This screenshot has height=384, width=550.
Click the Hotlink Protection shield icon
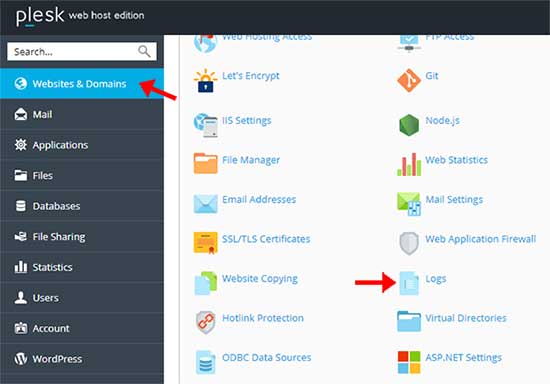coord(206,322)
